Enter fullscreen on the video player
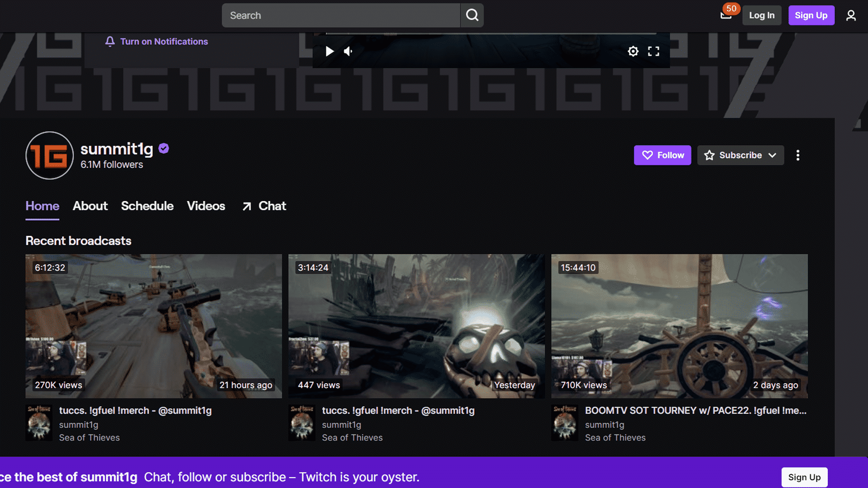Viewport: 868px width, 488px height. point(653,51)
